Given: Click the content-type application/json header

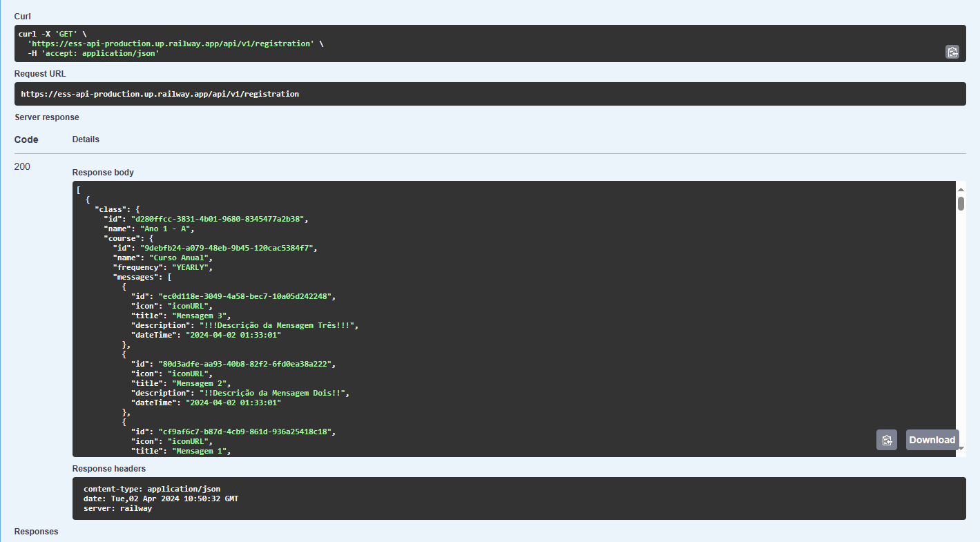Looking at the screenshot, I should [152, 489].
